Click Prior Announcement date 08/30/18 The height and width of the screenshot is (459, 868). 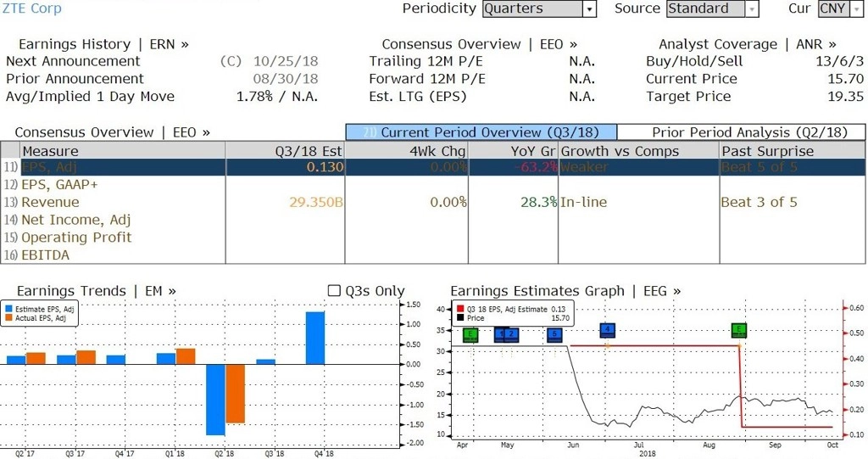point(286,79)
